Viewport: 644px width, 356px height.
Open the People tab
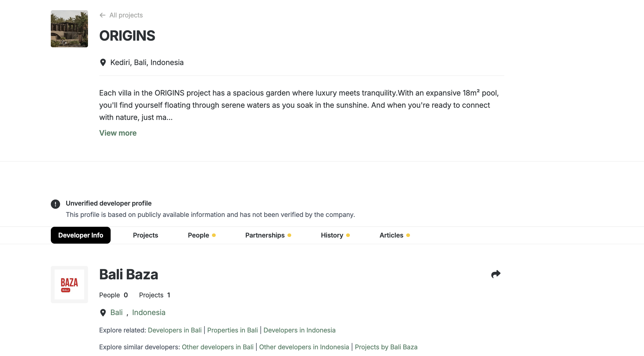point(199,235)
